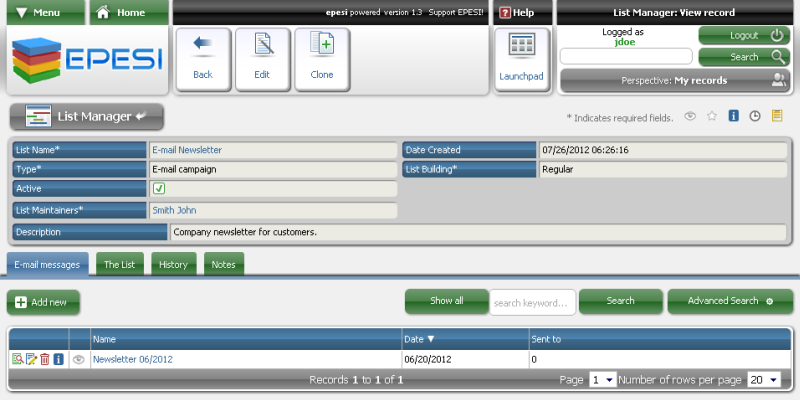This screenshot has height=400, width=800.
Task: Open the Newsletter 06/2012 link
Action: pos(133,359)
